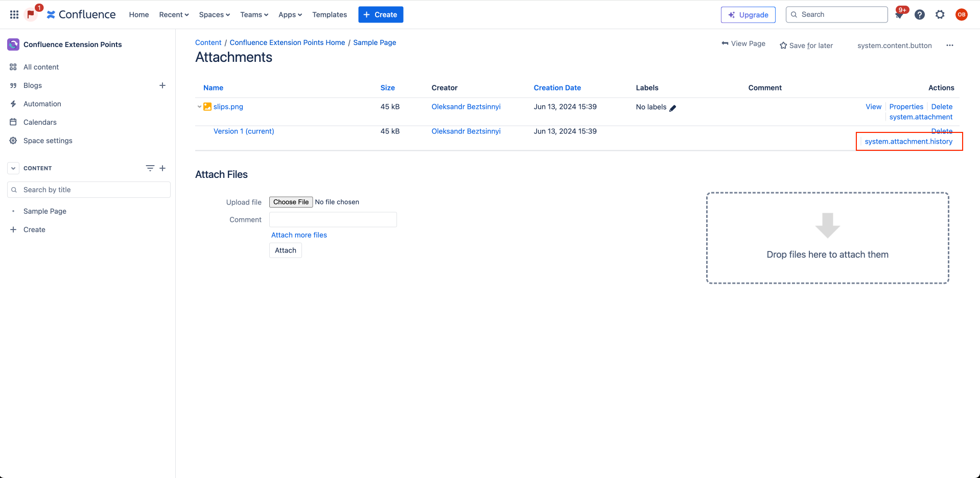Open the Content breadcrumb link
Screen dimensions: 980x478
(x=208, y=42)
